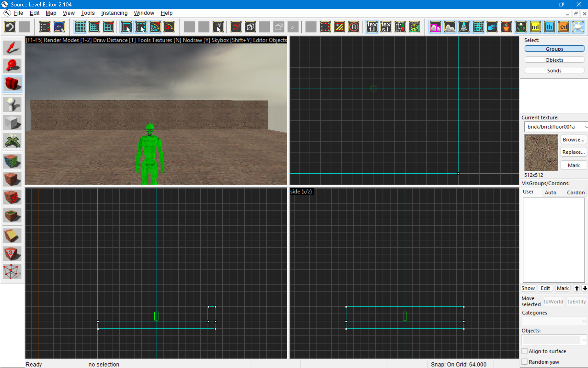Select the Magnify tool

[x=12, y=66]
